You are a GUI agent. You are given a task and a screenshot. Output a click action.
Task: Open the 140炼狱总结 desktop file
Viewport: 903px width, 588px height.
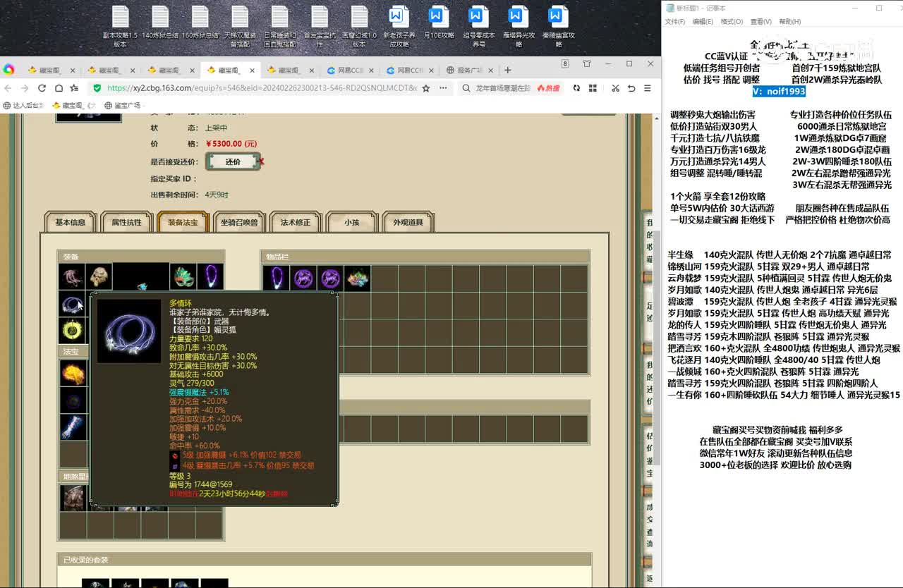pos(160,23)
